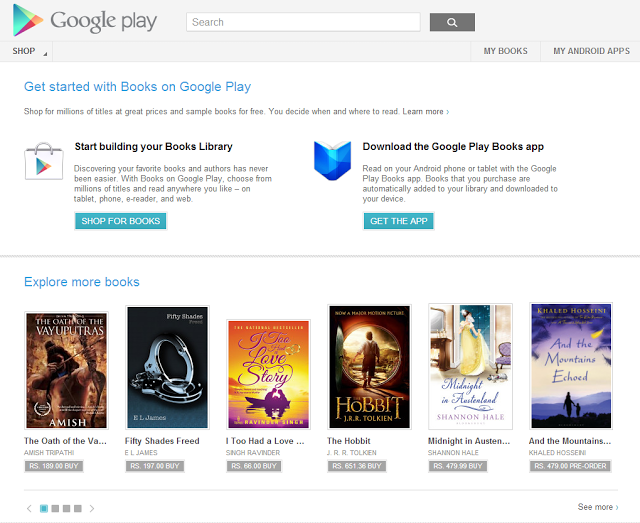The image size is (640, 523).
Task: Click author E L JAMES
Action: click(141, 453)
